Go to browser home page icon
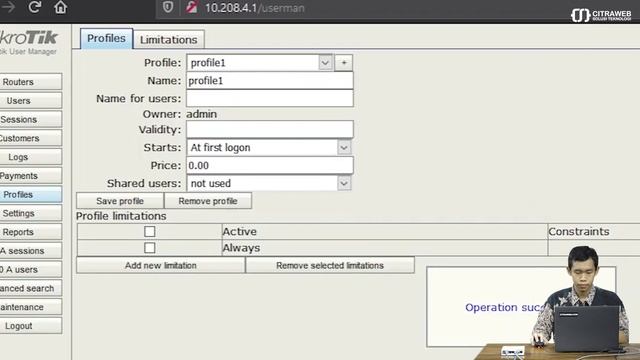640x360 pixels. pos(60,7)
